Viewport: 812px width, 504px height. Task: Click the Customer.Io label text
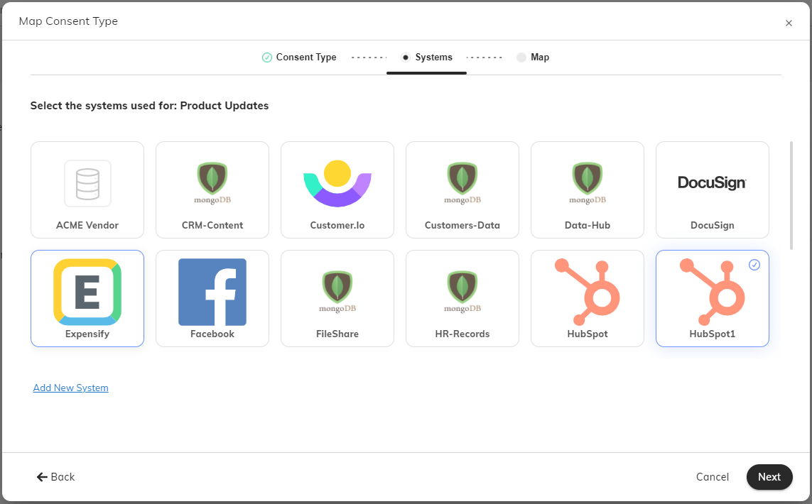pos(337,225)
